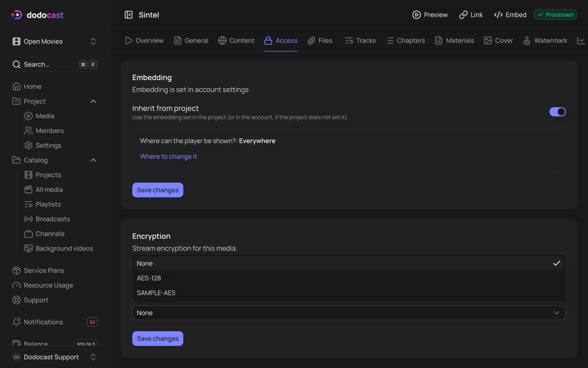Select AES-128 encryption option
588x368 pixels.
tap(349, 278)
